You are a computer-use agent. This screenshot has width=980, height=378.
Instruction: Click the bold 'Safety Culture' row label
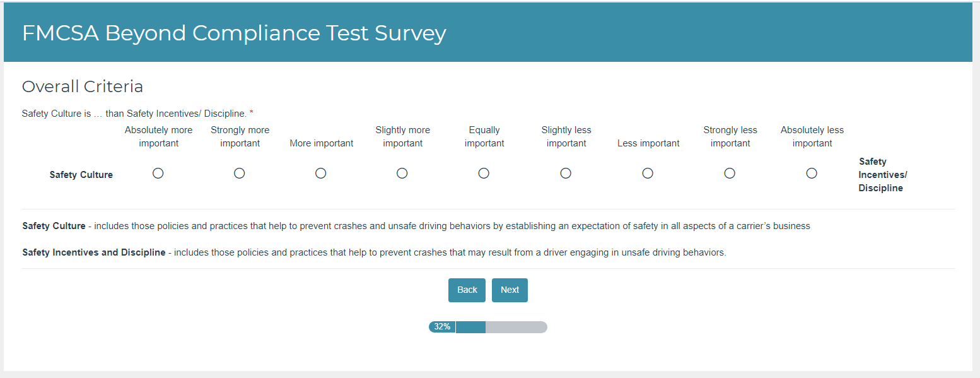pyautogui.click(x=81, y=175)
